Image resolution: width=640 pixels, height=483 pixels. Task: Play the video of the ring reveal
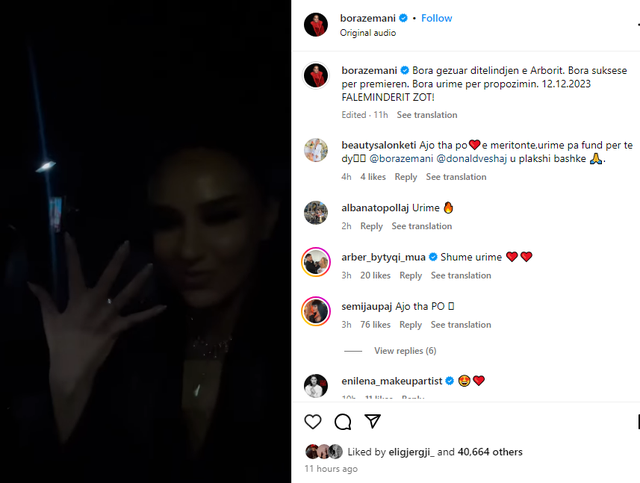tap(145, 241)
